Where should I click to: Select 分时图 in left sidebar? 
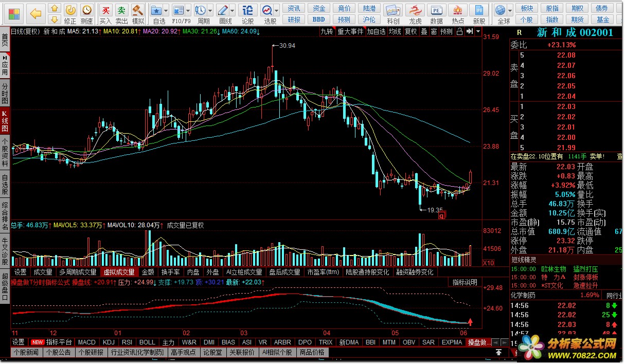(x=5, y=94)
